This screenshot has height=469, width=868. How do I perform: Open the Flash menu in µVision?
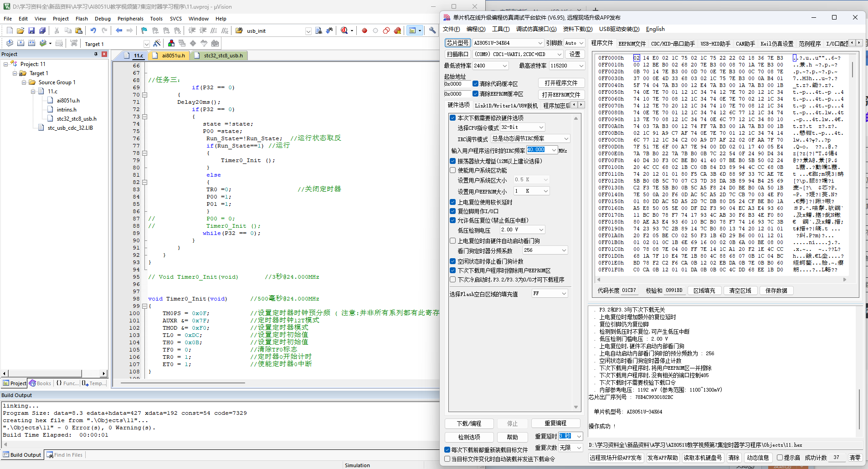tap(82, 19)
